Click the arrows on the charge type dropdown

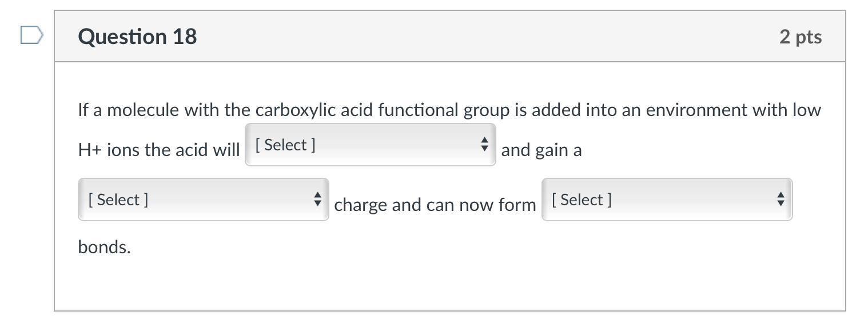pos(318,200)
